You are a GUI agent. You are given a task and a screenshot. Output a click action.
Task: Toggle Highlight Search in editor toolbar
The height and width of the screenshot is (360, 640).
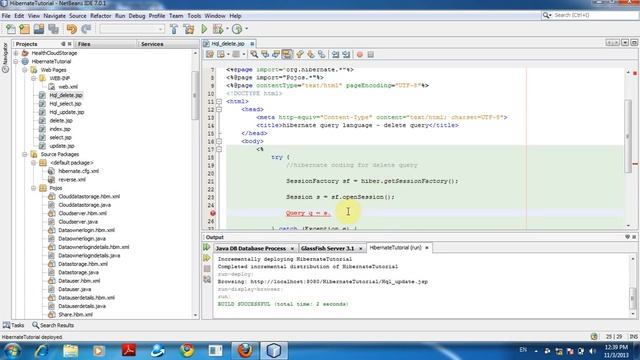tap(287, 54)
